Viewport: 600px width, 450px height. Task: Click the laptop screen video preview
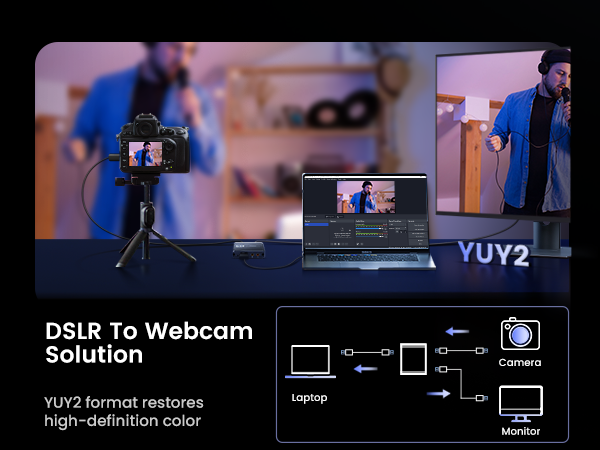366,197
